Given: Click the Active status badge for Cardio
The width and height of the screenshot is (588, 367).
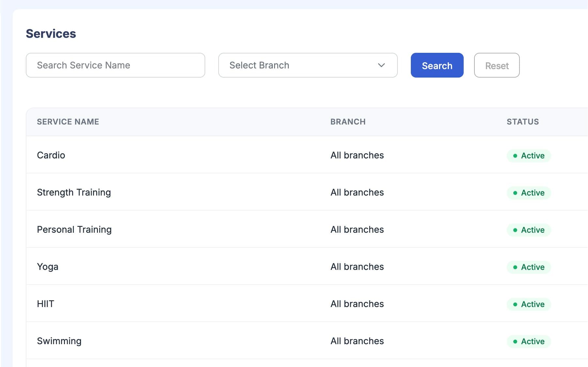Looking at the screenshot, I should coord(529,155).
